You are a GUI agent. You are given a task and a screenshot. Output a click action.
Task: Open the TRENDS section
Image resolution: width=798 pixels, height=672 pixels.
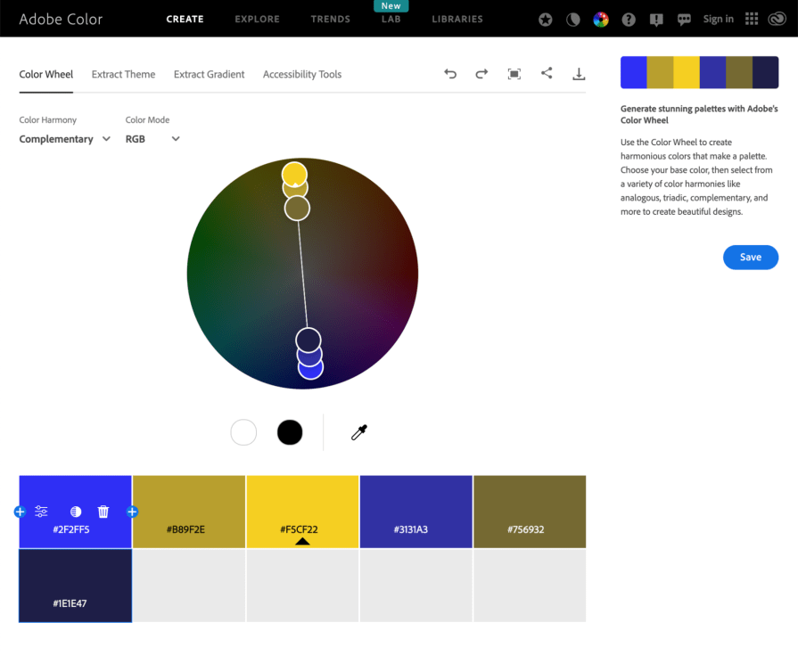330,19
